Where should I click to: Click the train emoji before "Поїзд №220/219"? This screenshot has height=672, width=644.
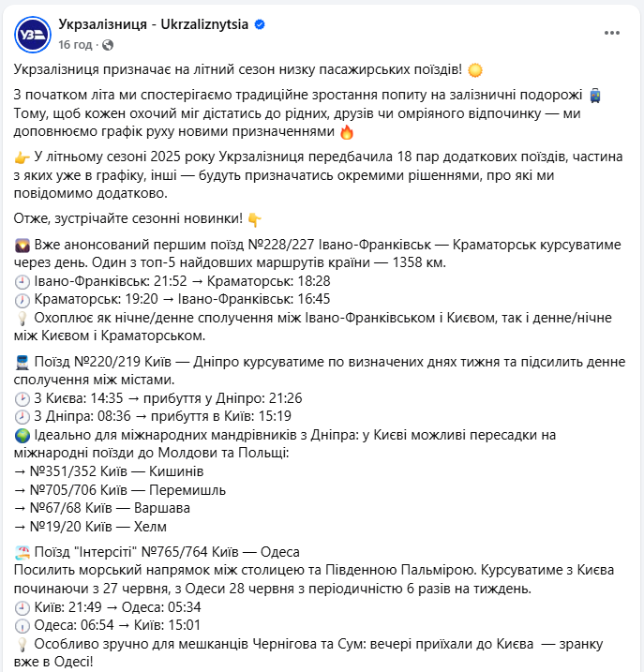click(22, 362)
